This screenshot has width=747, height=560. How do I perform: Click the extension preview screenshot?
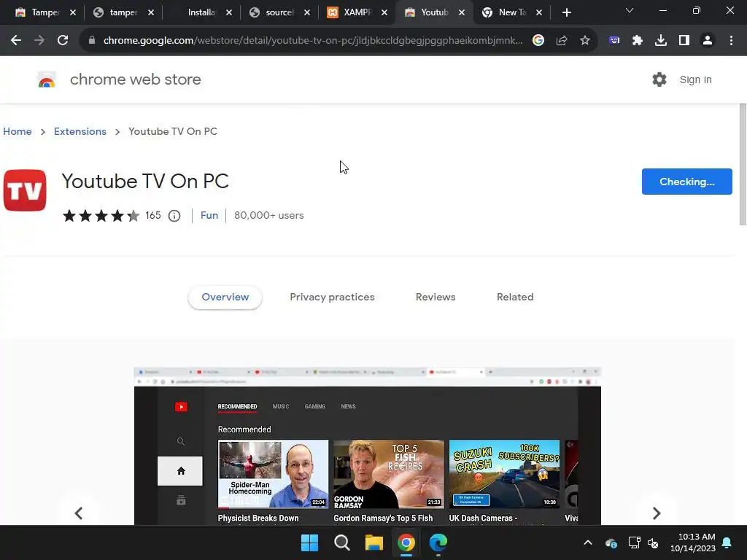tap(368, 446)
